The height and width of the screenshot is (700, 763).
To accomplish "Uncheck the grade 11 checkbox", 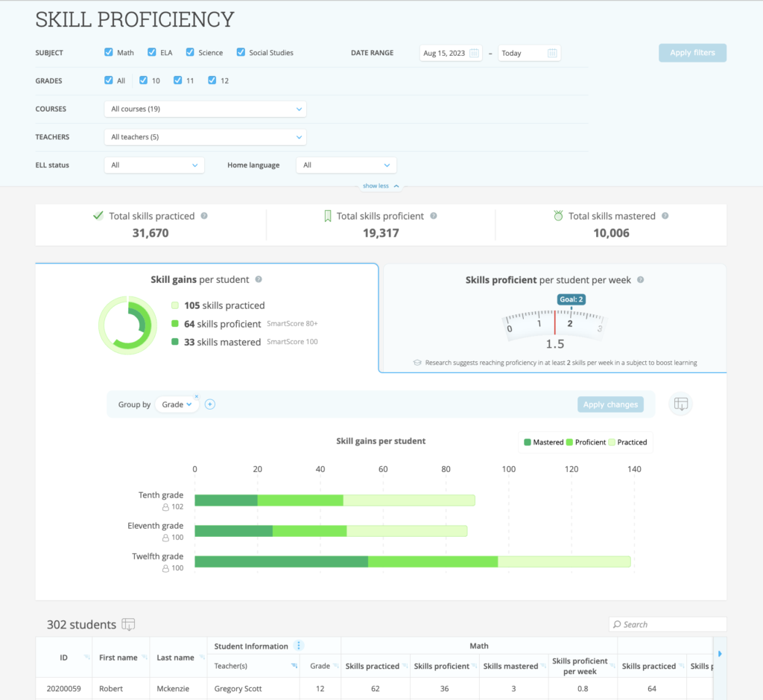I will coord(178,80).
